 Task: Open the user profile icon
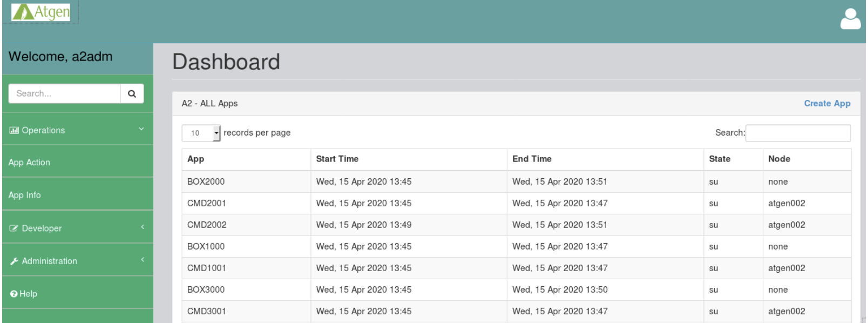tap(850, 19)
